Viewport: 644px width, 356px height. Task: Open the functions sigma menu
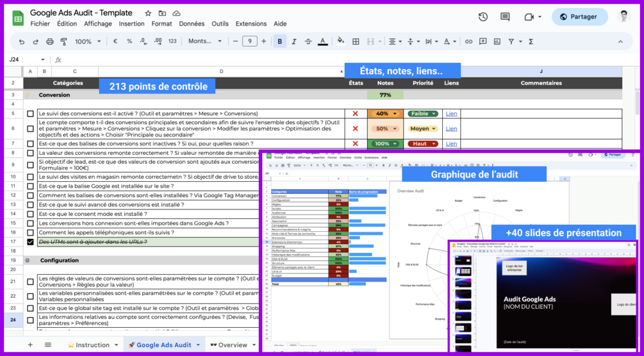531,42
